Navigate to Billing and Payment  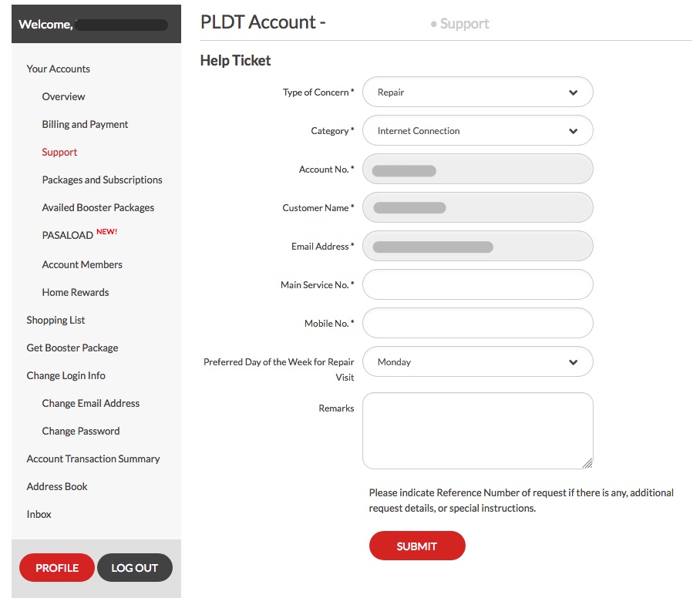click(x=85, y=124)
